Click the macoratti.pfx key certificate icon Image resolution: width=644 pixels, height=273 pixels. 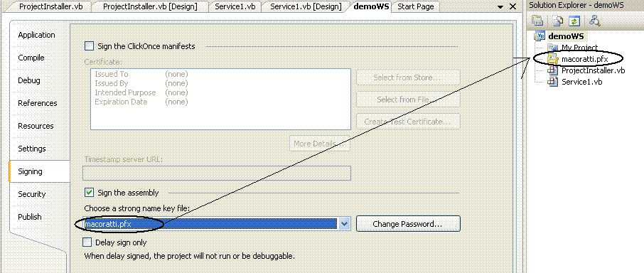(553, 59)
